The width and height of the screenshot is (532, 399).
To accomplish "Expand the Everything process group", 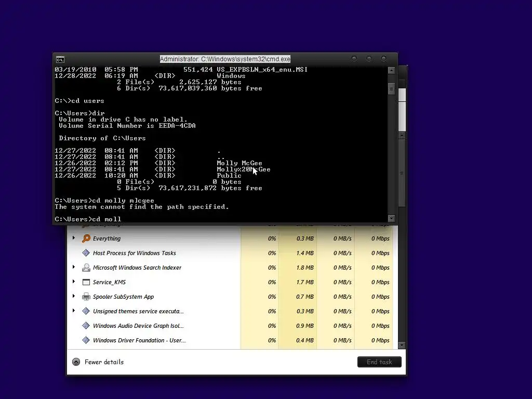I will click(74, 238).
